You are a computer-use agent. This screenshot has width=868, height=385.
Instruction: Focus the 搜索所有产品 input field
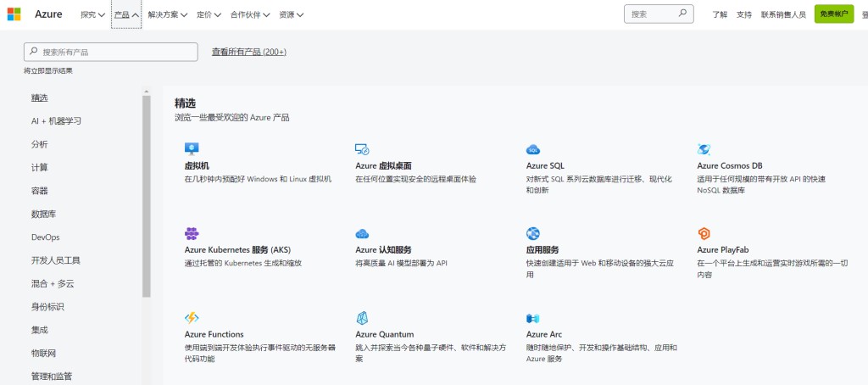click(x=111, y=52)
